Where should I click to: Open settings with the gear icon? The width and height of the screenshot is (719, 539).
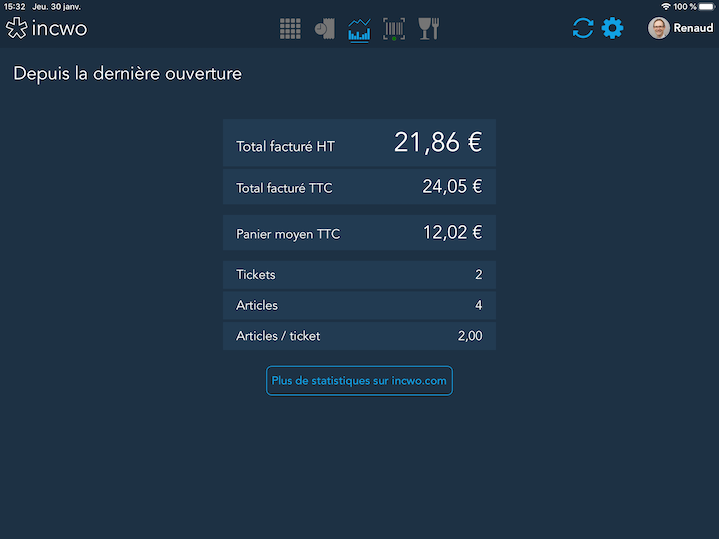coord(613,28)
